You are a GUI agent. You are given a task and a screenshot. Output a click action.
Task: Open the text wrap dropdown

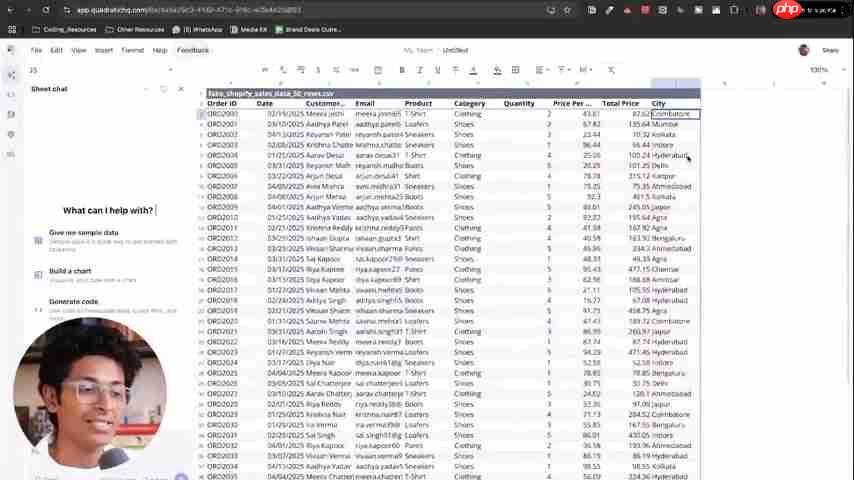(x=586, y=70)
